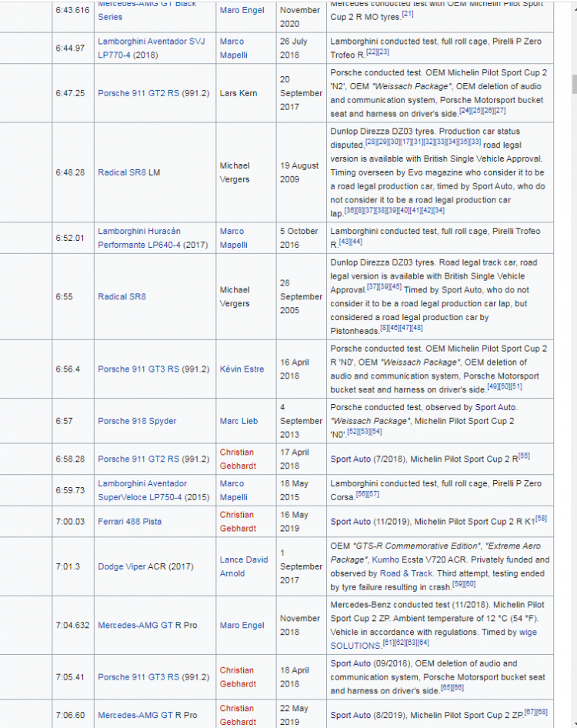This screenshot has height=728, width=577.
Task: Select Michael Vergers in the Radical SR8 LM row
Action: tap(246, 172)
